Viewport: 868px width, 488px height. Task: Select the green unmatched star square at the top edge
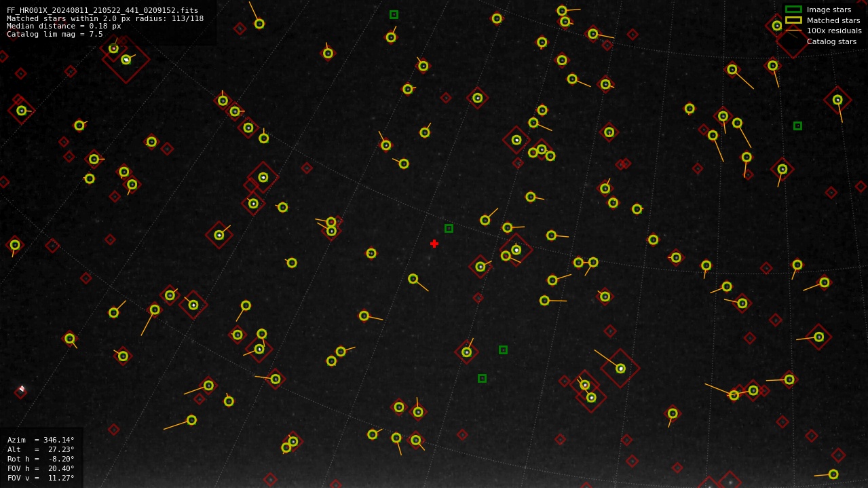pyautogui.click(x=394, y=14)
